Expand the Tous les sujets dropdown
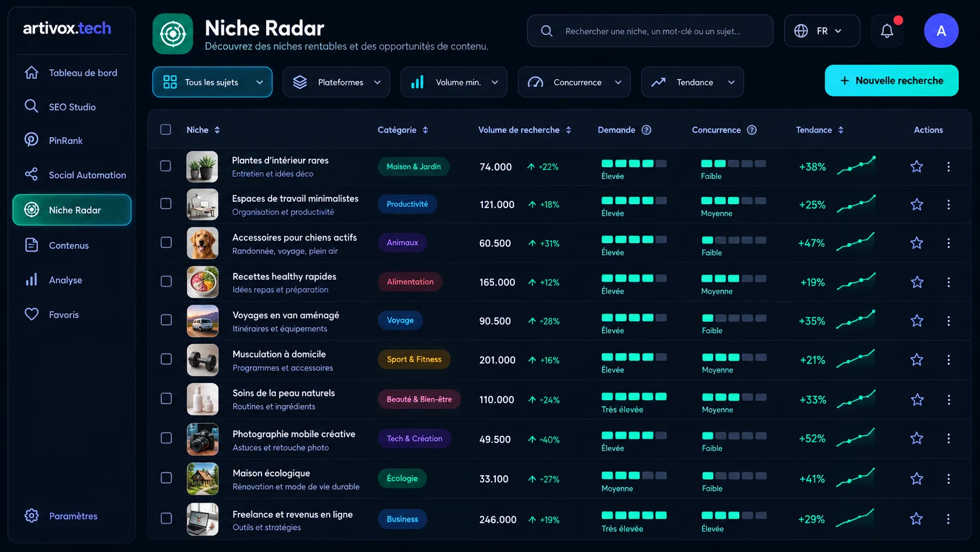980x552 pixels. [x=212, y=82]
